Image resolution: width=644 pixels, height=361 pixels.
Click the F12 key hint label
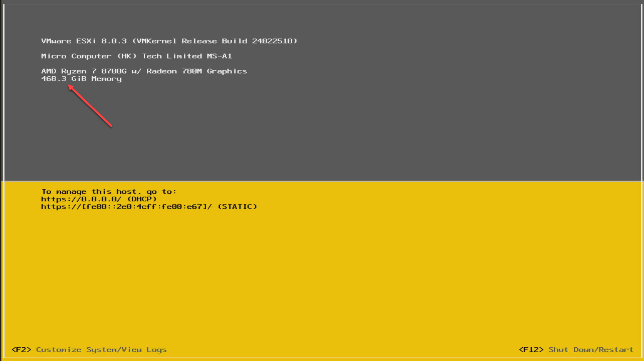point(532,349)
